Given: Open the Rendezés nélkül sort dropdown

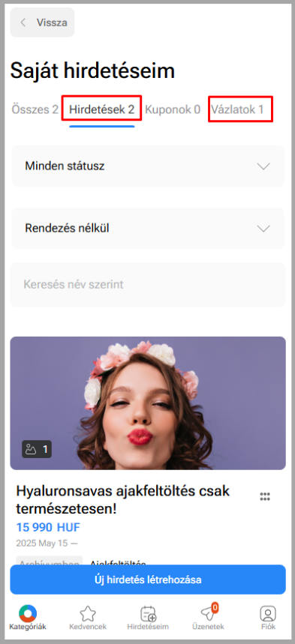Looking at the screenshot, I should pyautogui.click(x=148, y=228).
